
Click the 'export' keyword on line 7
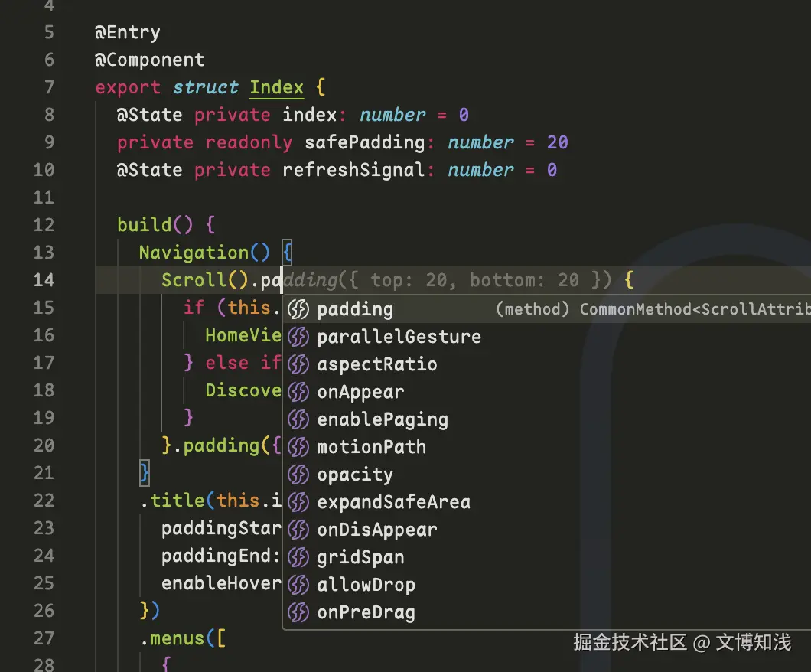[x=128, y=87]
